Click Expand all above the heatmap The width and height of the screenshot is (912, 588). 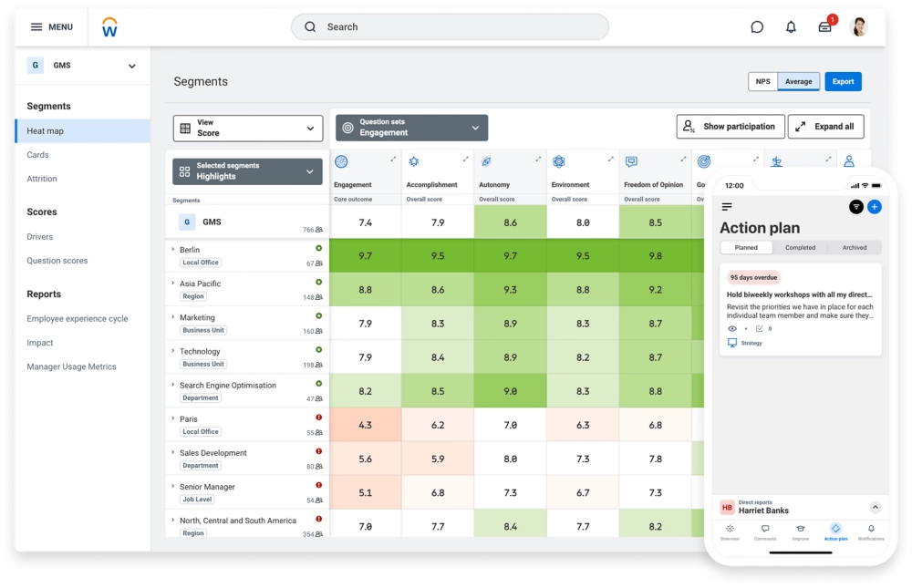[x=826, y=126]
